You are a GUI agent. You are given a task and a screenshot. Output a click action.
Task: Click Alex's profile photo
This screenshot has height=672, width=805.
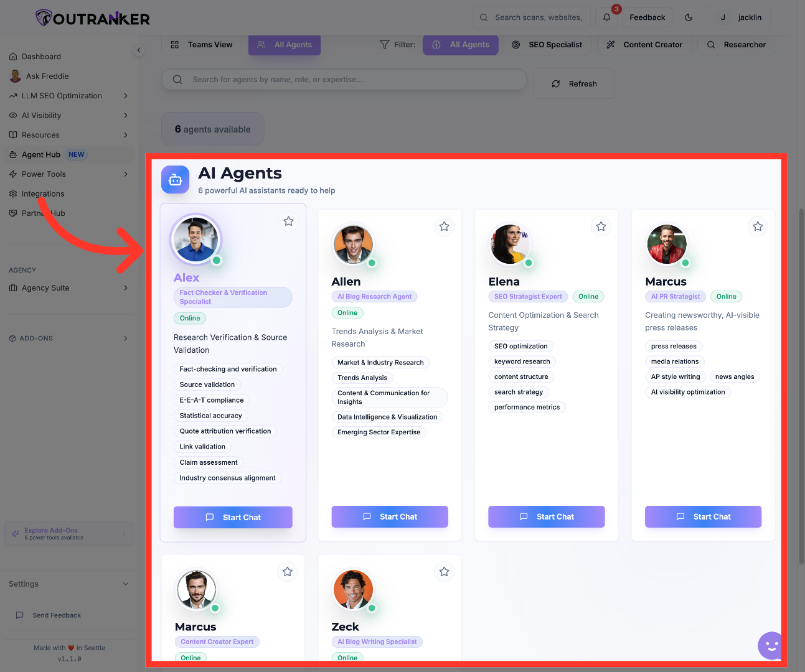pyautogui.click(x=196, y=240)
